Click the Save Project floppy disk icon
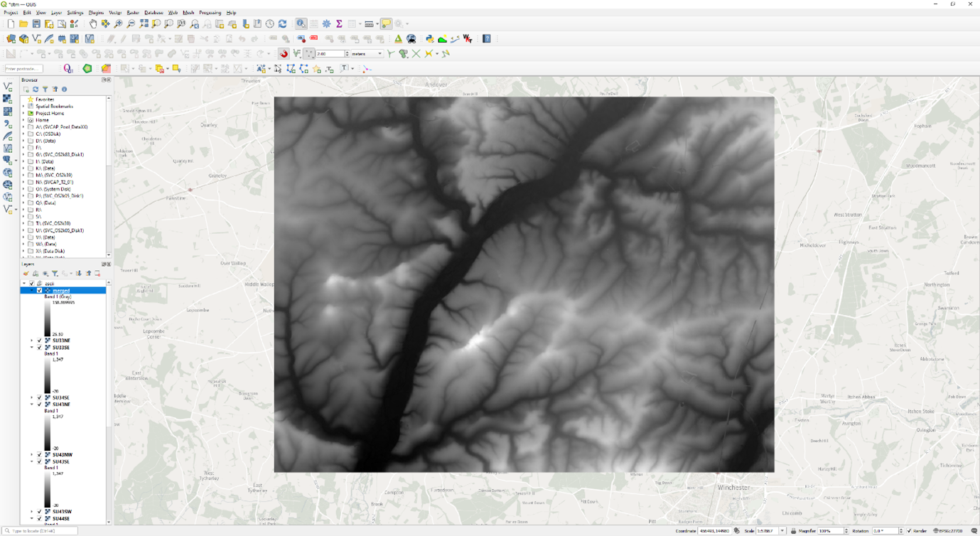Image resolution: width=980 pixels, height=536 pixels. [36, 24]
